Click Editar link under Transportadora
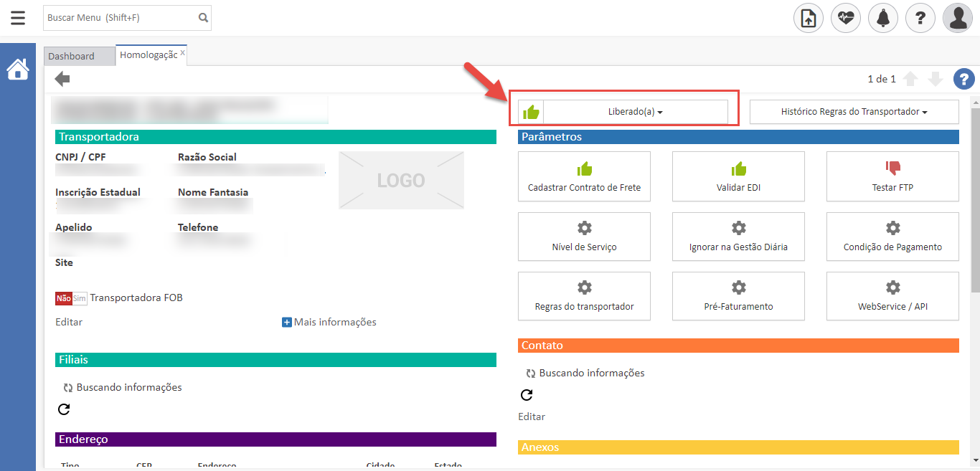 click(69, 322)
